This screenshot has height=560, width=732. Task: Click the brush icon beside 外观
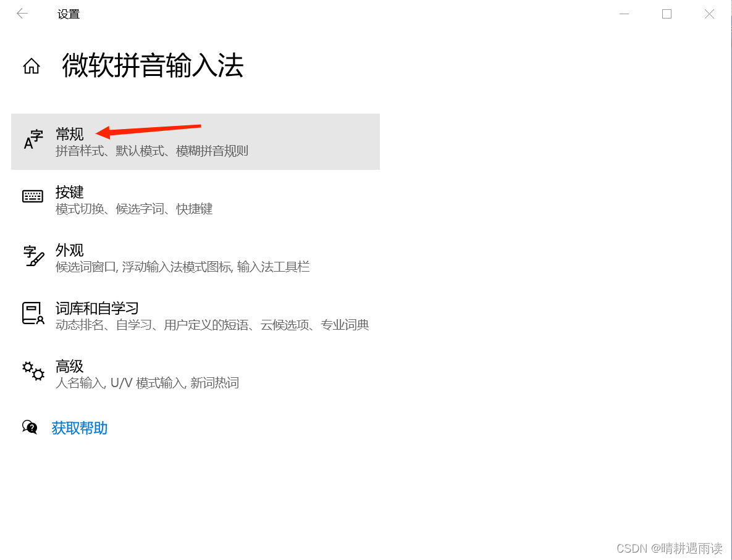tap(33, 256)
